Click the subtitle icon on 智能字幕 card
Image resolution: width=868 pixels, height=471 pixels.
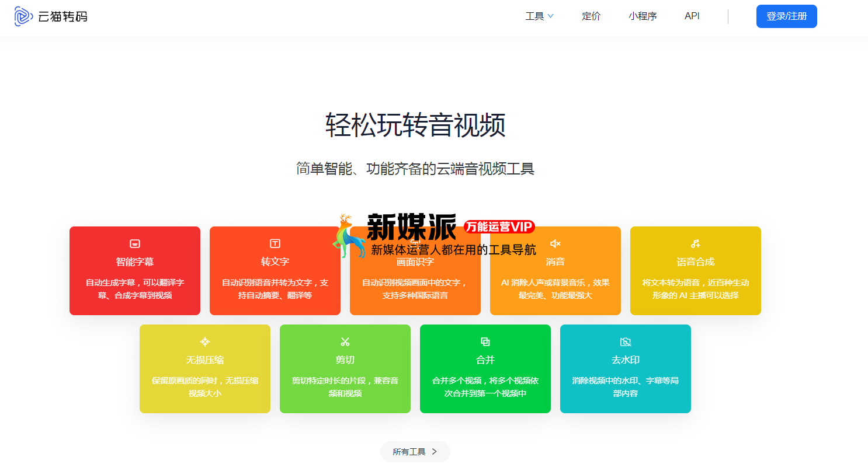click(135, 243)
